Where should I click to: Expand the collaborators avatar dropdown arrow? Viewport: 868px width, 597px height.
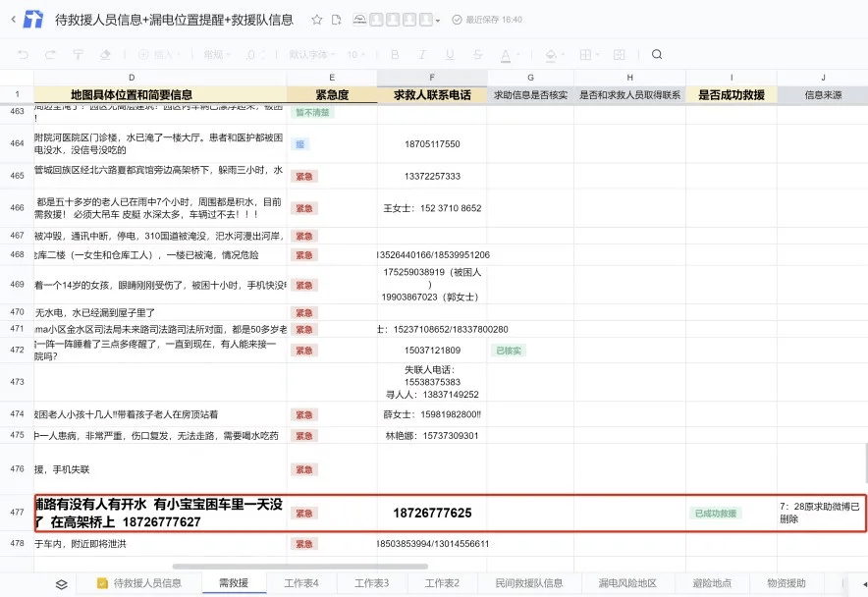[x=438, y=21]
